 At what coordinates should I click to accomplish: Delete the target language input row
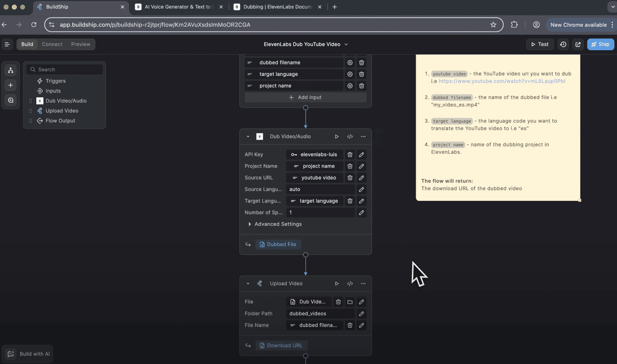point(362,74)
